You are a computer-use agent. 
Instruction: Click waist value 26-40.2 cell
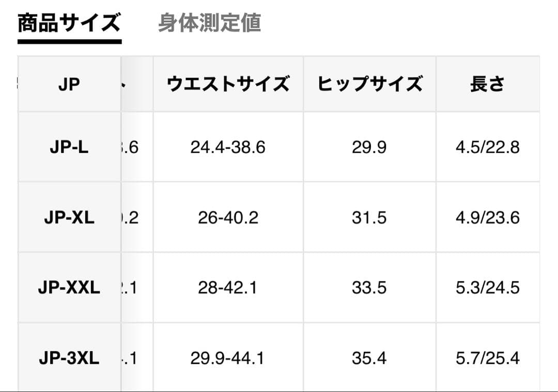[x=228, y=217]
